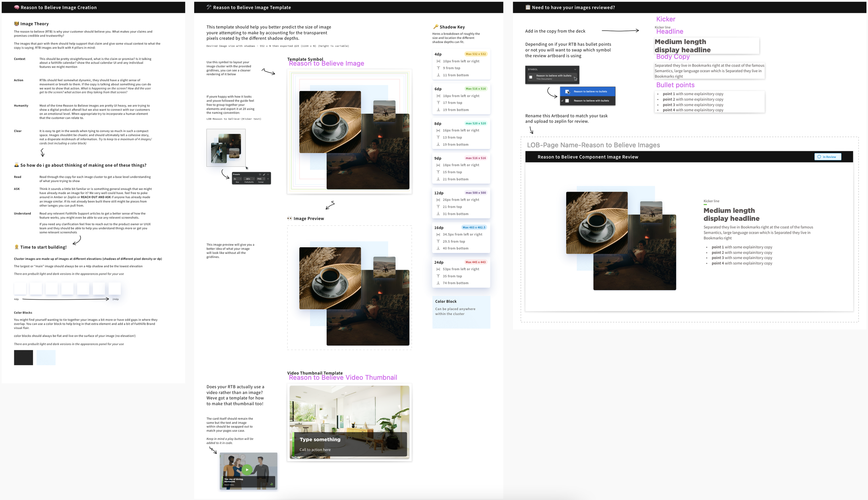Click horizontal spacing icon in 4dp card
This screenshot has width=868, height=500.
pos(438,61)
